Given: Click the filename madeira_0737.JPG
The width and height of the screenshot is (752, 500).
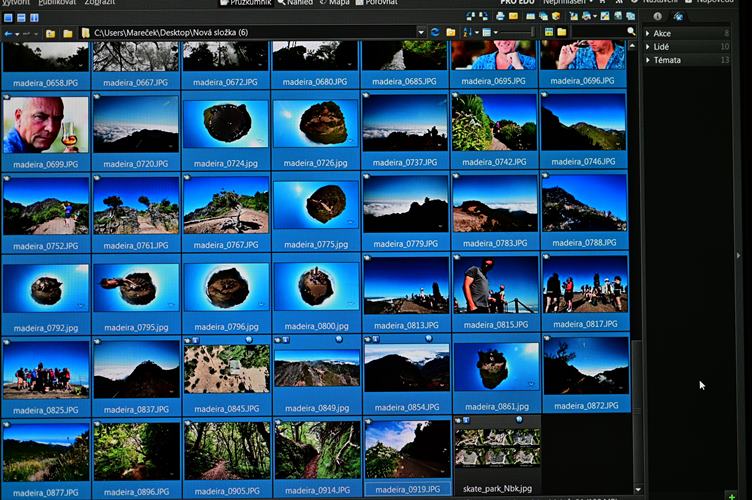Looking at the screenshot, I should click(x=405, y=163).
